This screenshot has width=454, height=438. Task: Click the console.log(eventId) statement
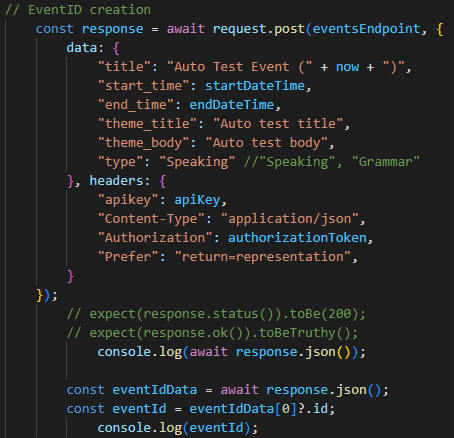(x=178, y=428)
